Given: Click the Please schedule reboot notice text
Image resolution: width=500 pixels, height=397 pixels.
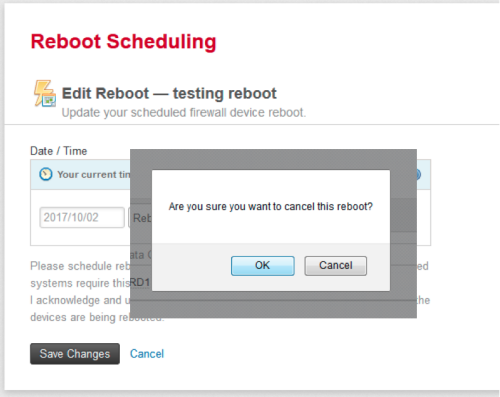Looking at the screenshot, I should point(80,266).
